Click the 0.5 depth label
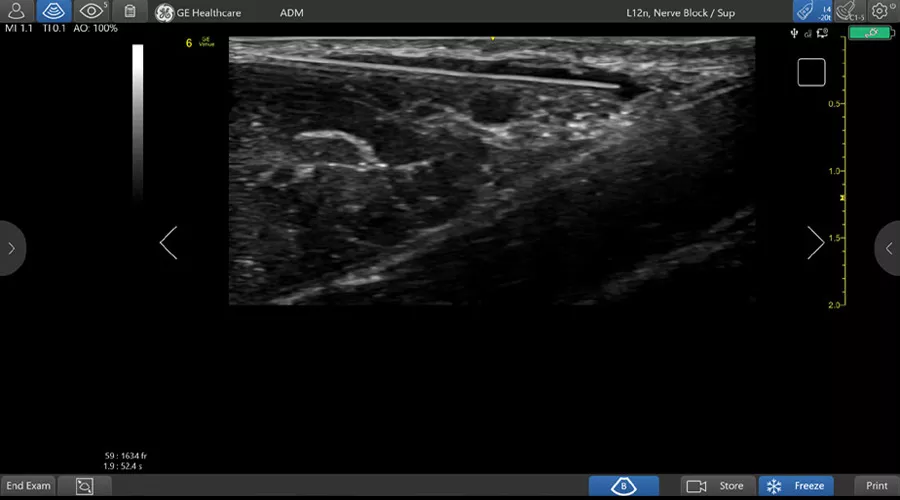The image size is (900, 500). click(834, 104)
